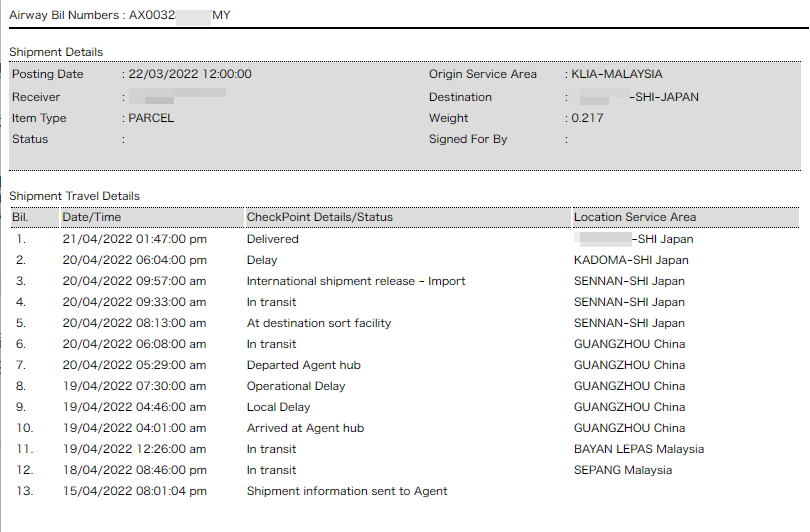Viewport: 810px width, 532px height.
Task: Select the Arrived at Agent hub entry
Action: 305,428
